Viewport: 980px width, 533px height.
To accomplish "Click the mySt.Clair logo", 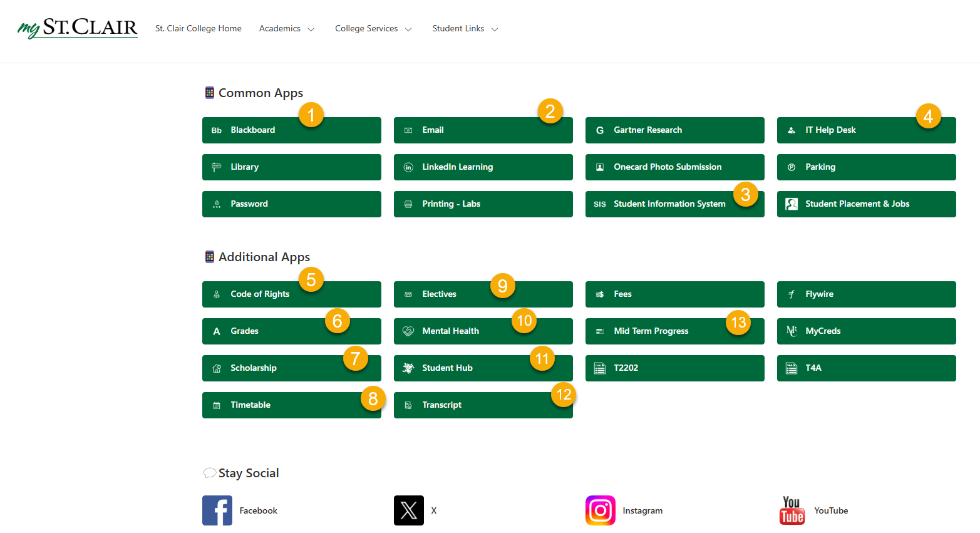I will (78, 28).
